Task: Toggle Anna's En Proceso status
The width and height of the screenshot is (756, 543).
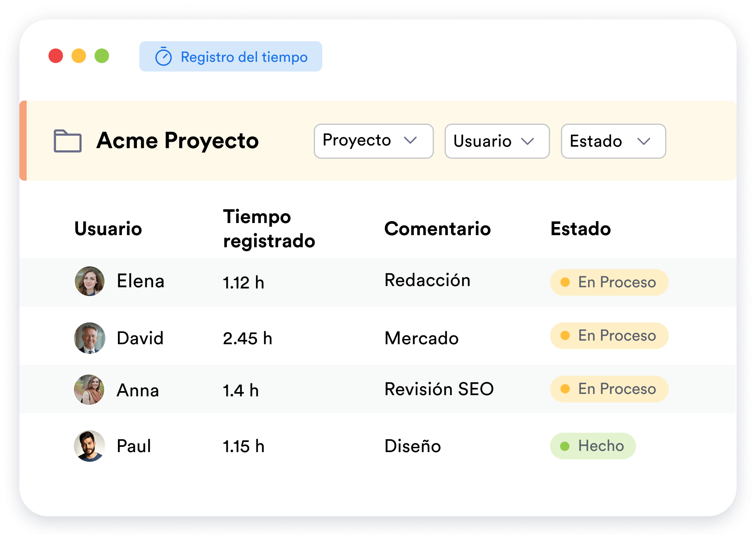Action: [609, 389]
